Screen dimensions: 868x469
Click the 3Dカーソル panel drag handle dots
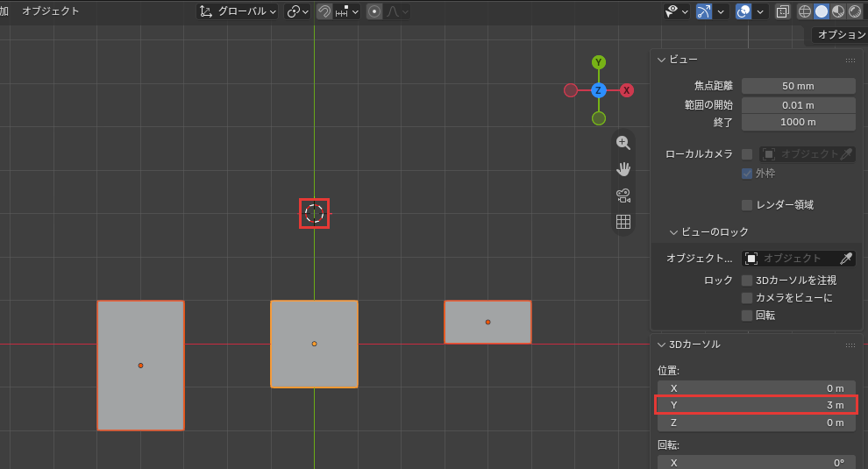coord(850,345)
